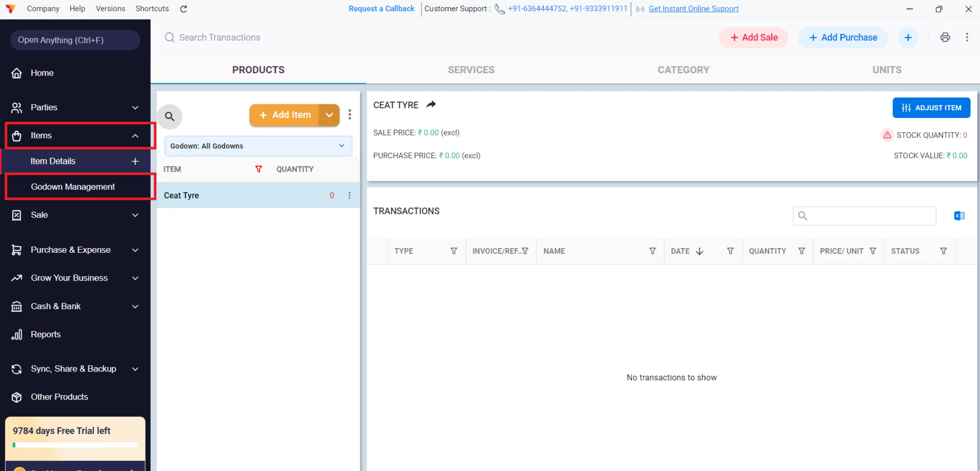Screen dimensions: 980x471
Task: Expand the Add Item dropdown arrow
Action: click(x=329, y=115)
